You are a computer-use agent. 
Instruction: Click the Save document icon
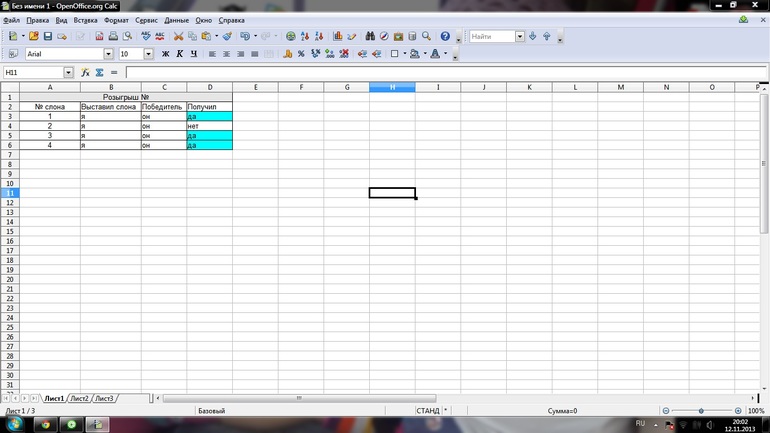47,37
